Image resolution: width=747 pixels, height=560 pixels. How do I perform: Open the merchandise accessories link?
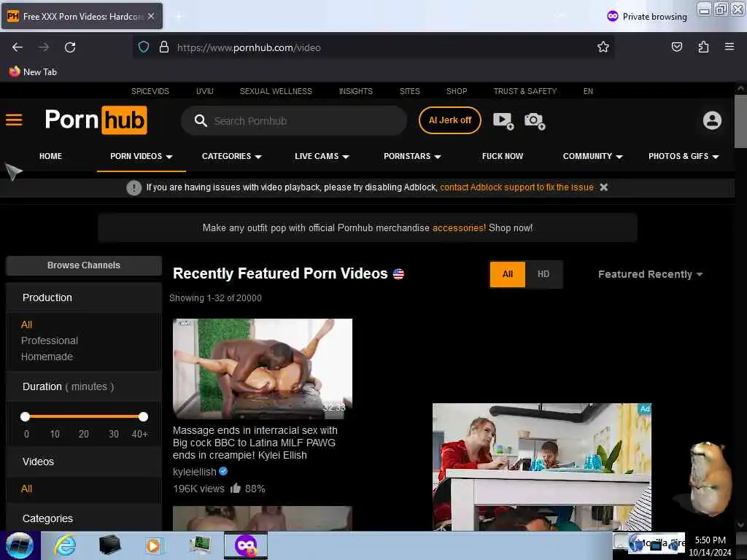[x=459, y=227]
